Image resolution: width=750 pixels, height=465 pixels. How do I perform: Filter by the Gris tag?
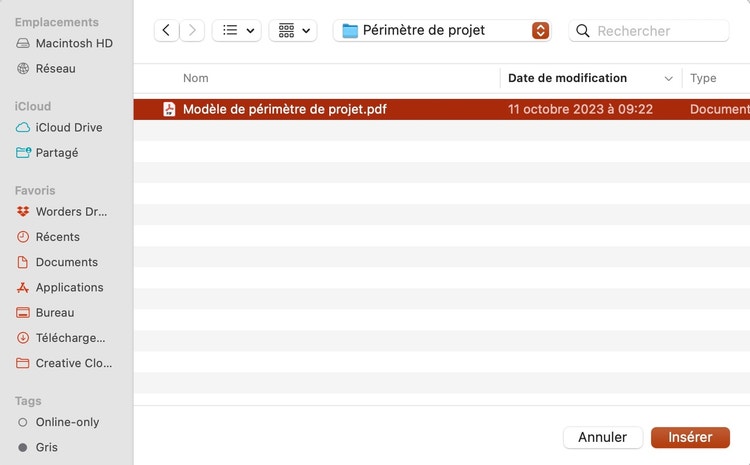point(46,447)
